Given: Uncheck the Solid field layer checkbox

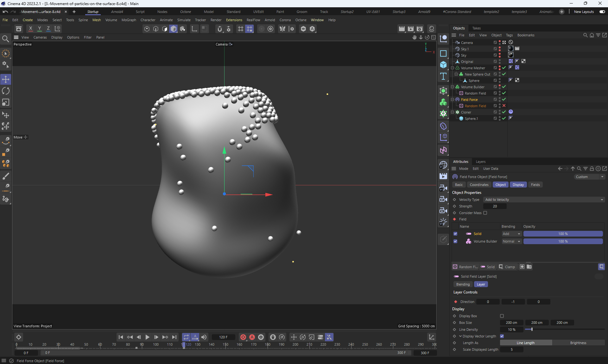Looking at the screenshot, I should point(455,234).
